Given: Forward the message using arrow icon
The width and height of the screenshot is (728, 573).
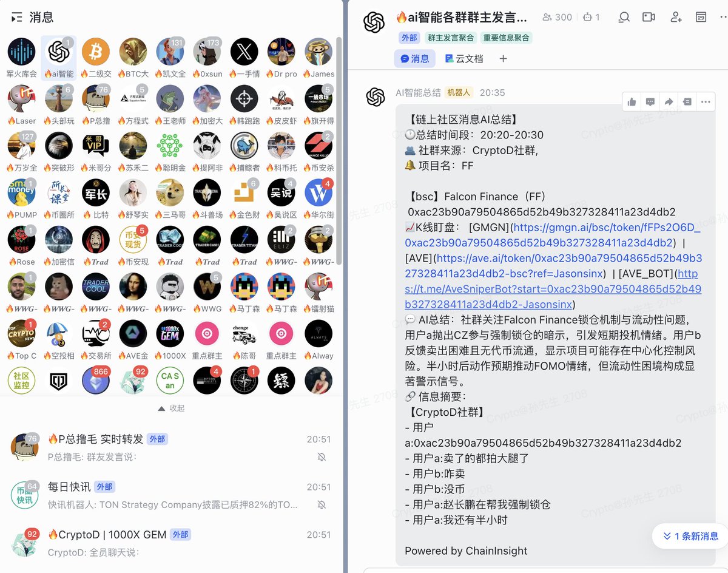Looking at the screenshot, I should 669,101.
